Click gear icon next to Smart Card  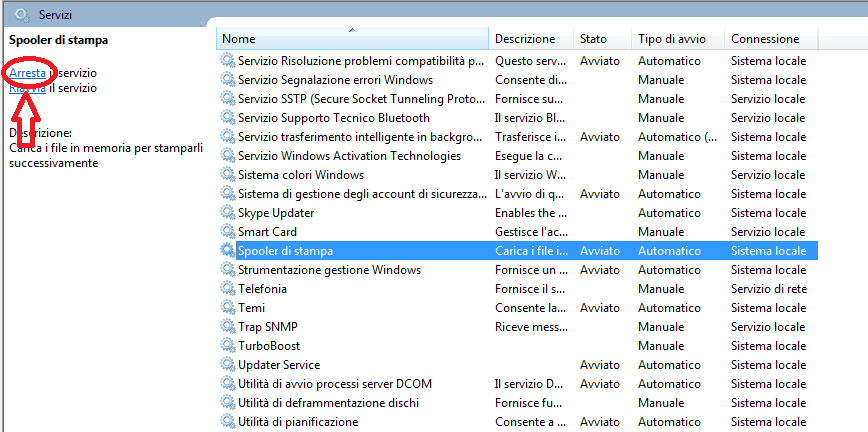pos(228,232)
